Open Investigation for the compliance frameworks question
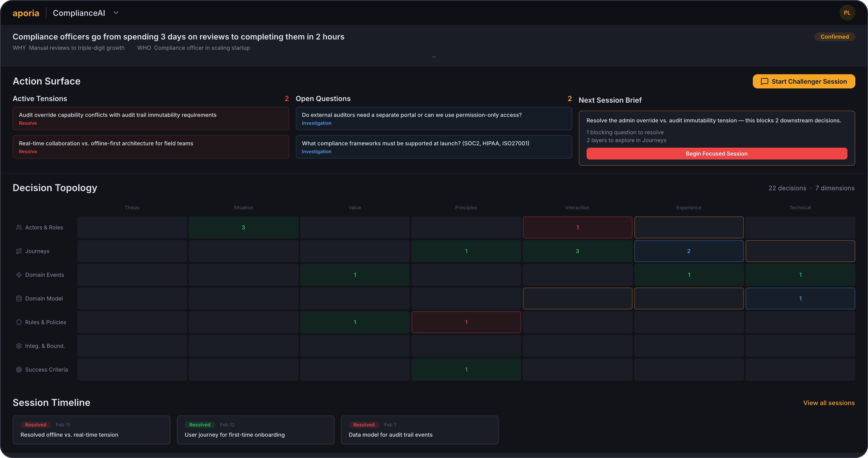This screenshot has width=868, height=458. [x=316, y=151]
